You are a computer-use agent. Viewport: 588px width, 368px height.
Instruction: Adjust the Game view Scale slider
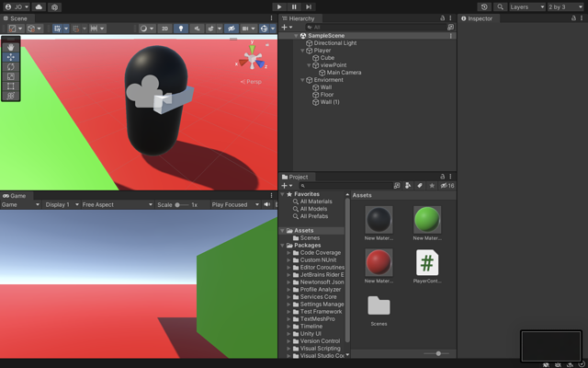(179, 204)
